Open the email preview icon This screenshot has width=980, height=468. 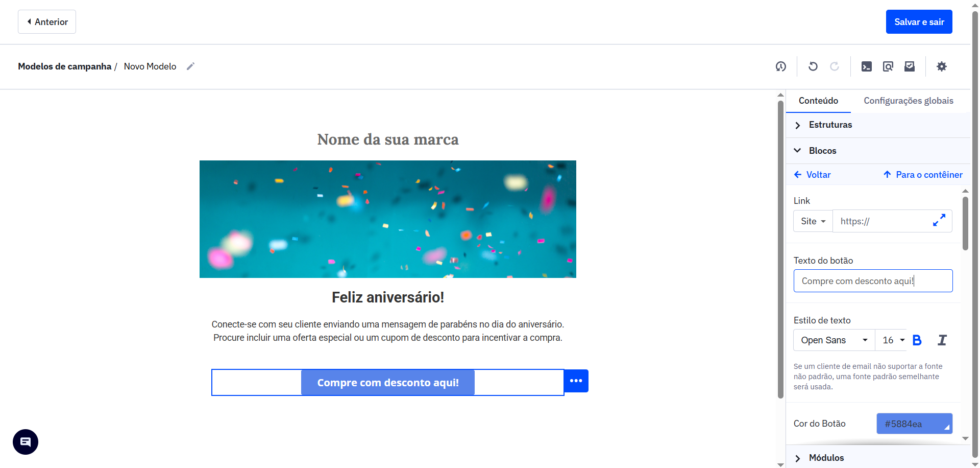click(888, 66)
